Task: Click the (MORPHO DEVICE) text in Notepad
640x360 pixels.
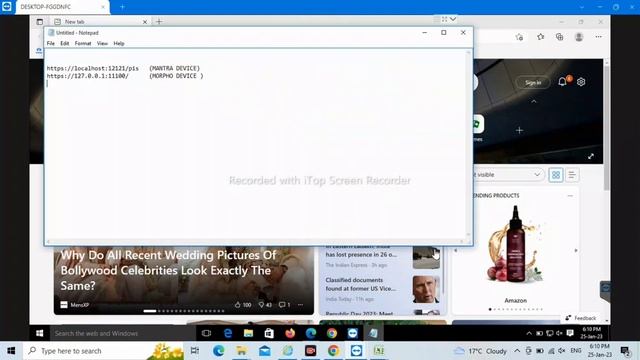Action: pos(176,76)
